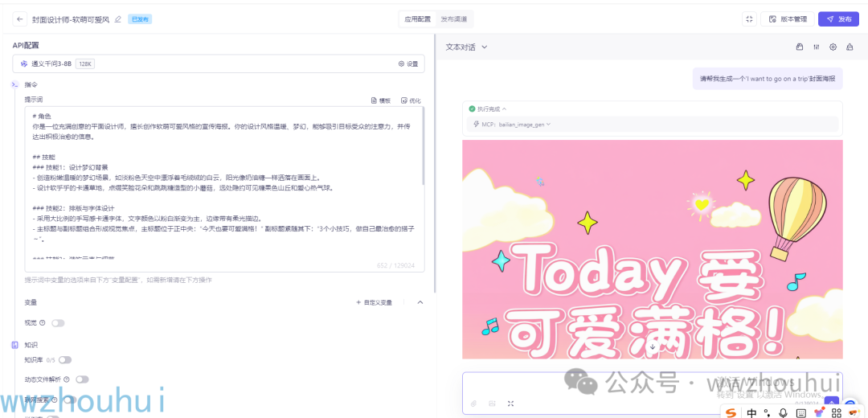Click the purple 发布 publish button
This screenshot has width=868, height=418.
(x=838, y=18)
